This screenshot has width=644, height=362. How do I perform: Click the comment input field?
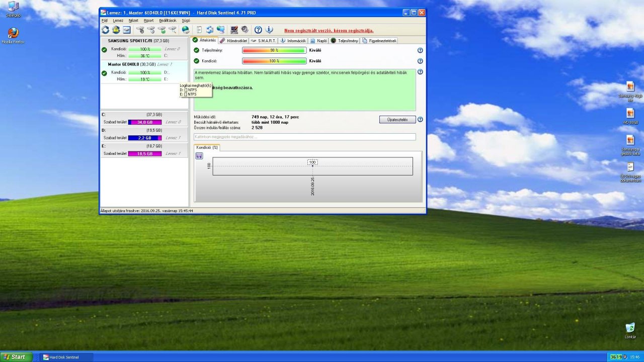coord(305,137)
